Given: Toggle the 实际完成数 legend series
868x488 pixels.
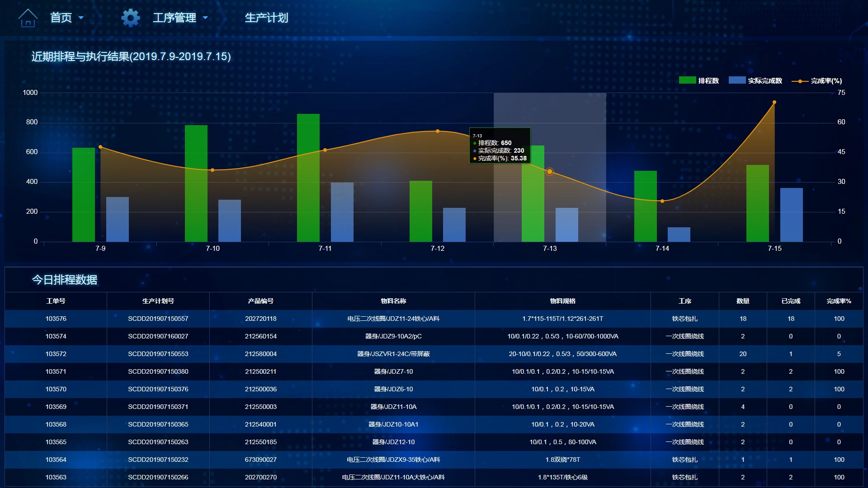Looking at the screenshot, I should pos(755,80).
